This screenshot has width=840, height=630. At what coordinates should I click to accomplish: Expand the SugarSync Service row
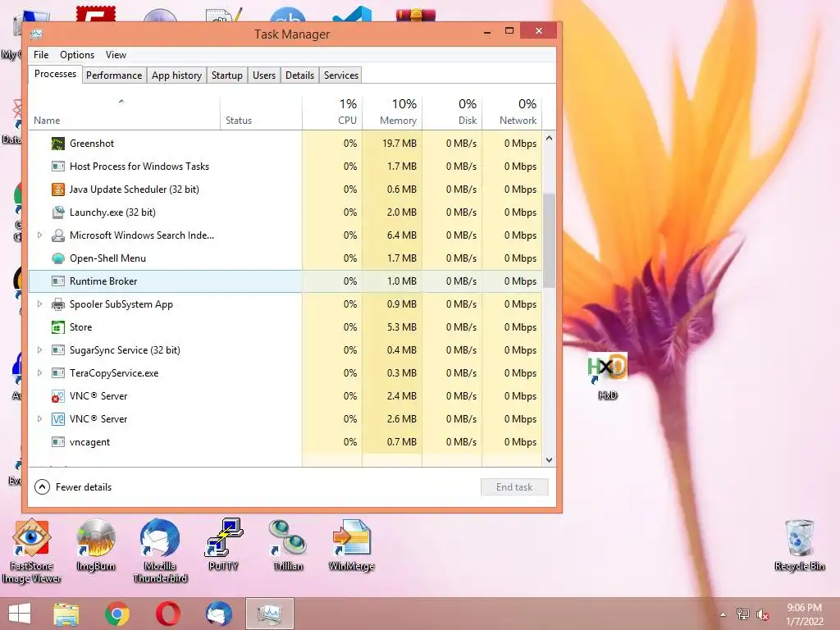[x=39, y=350]
